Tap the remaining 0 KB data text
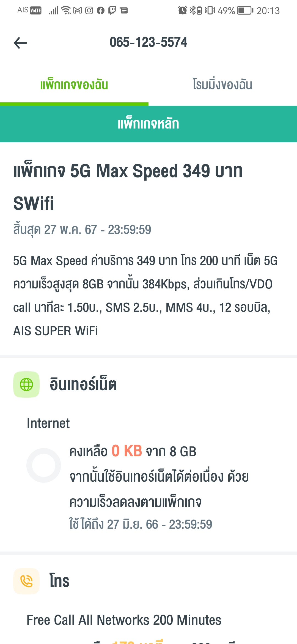This screenshot has width=297, height=644. point(127,451)
